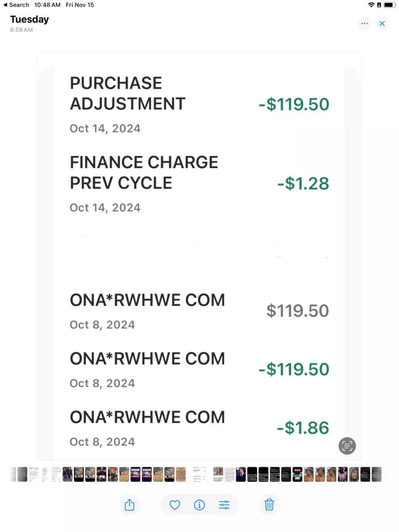Open the thumbnail of a man in a suit
This screenshot has width=399, height=532.
point(241,474)
